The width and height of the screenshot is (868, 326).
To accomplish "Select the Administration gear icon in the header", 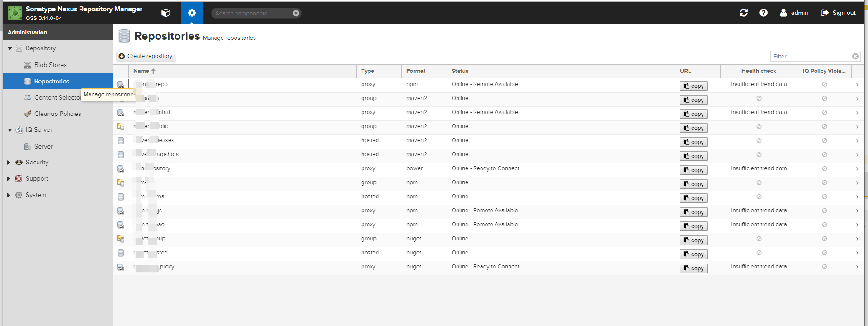I will (192, 13).
